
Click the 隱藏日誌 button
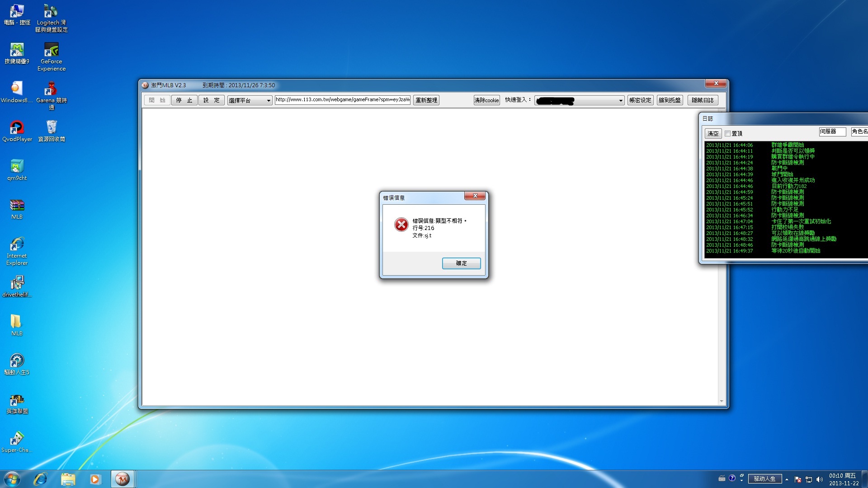click(x=703, y=100)
